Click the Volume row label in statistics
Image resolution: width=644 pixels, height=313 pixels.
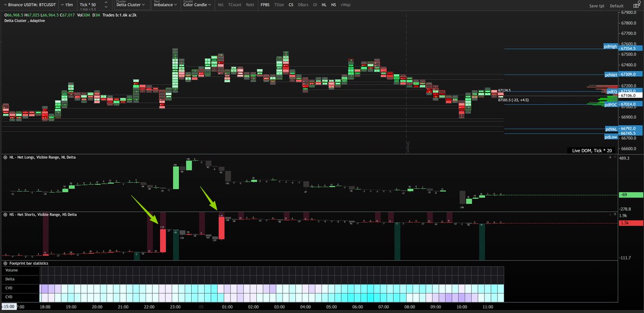[x=12, y=270]
